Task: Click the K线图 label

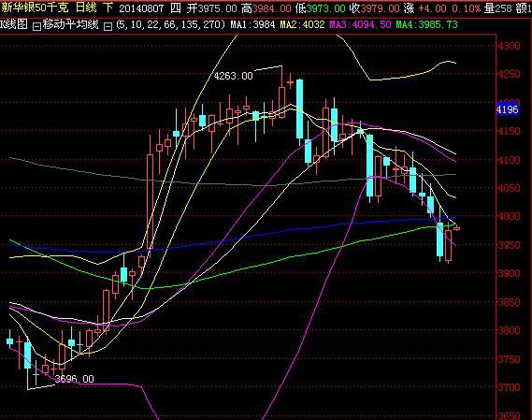Action: point(14,24)
